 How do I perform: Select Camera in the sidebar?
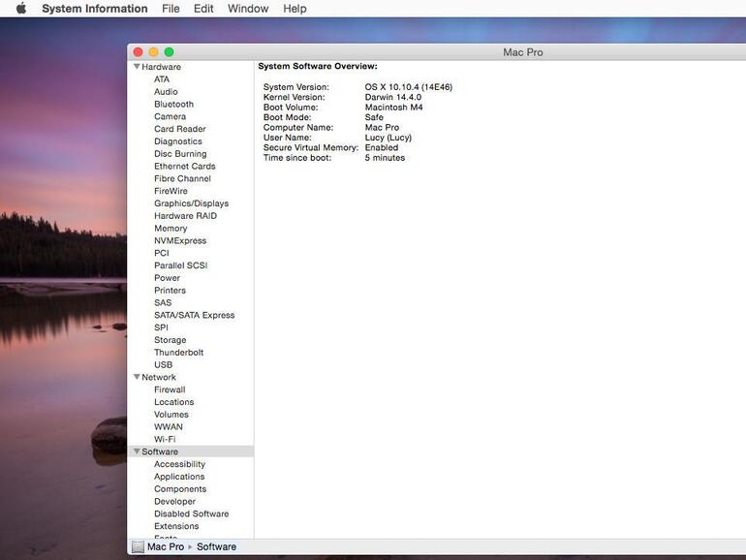[170, 116]
